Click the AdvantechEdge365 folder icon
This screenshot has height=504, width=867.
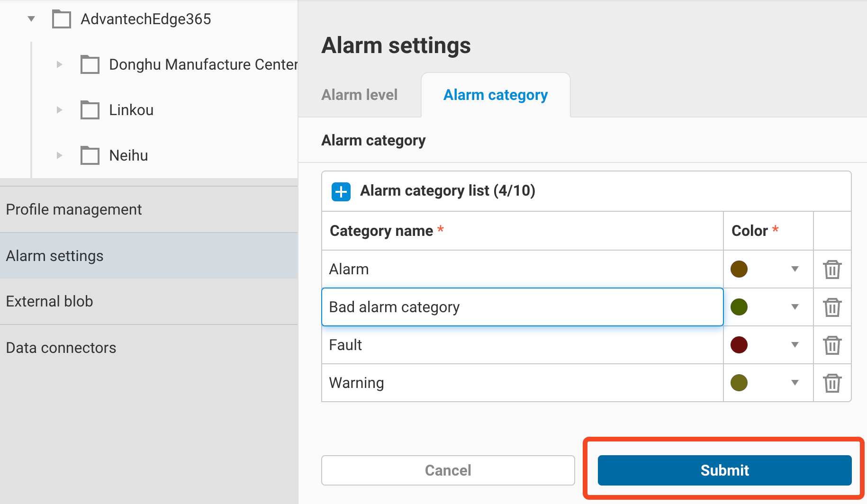(61, 19)
